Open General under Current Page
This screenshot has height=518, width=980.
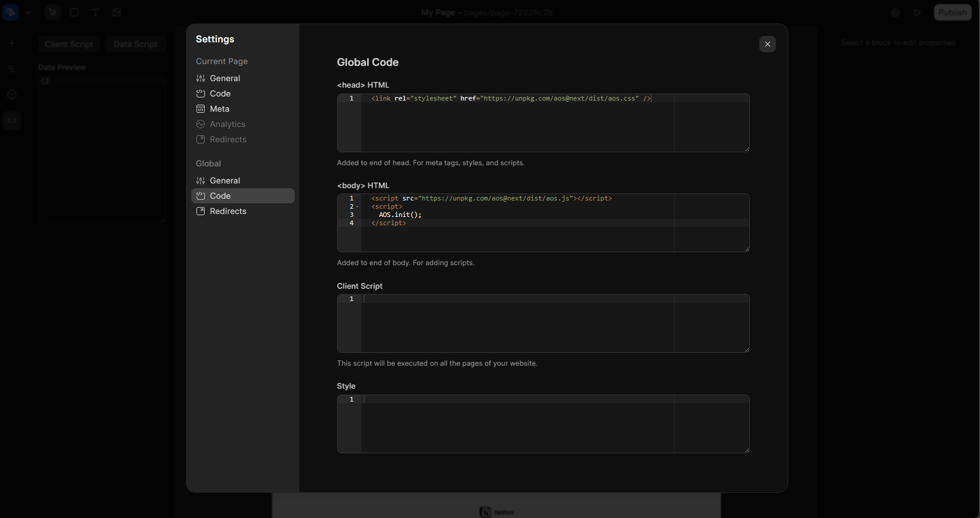[x=242, y=78]
